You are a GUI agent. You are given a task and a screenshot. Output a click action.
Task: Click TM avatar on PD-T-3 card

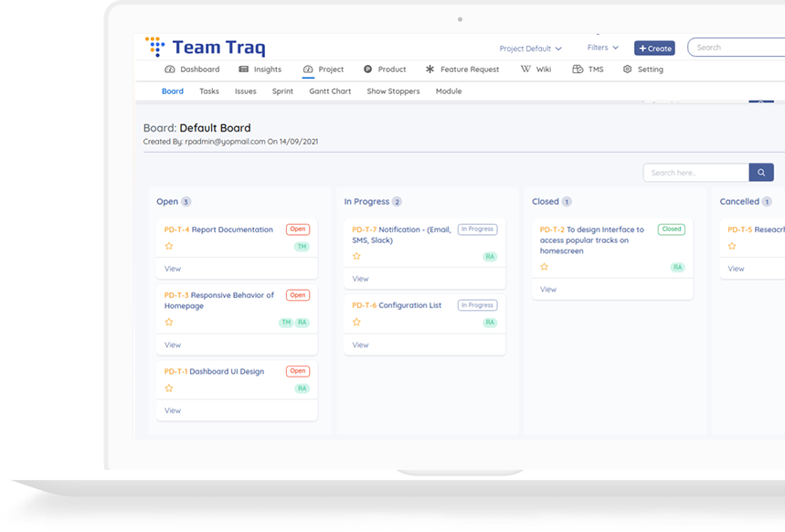pyautogui.click(x=286, y=323)
